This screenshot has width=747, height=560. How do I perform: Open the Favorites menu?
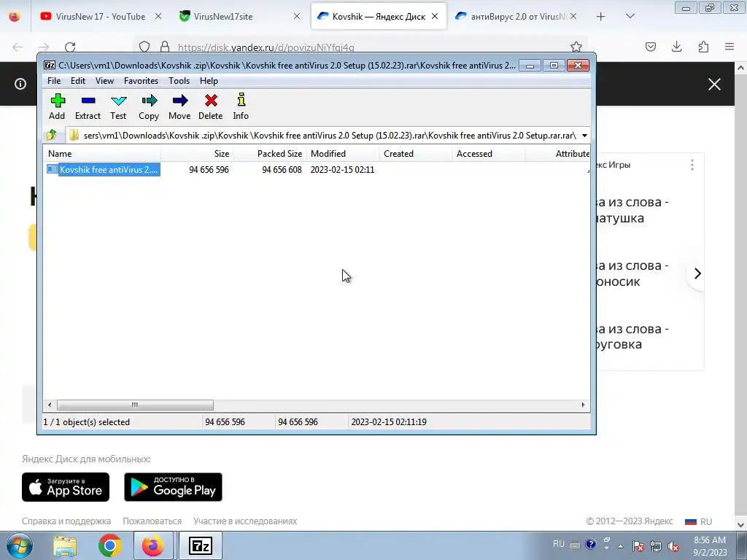point(141,81)
